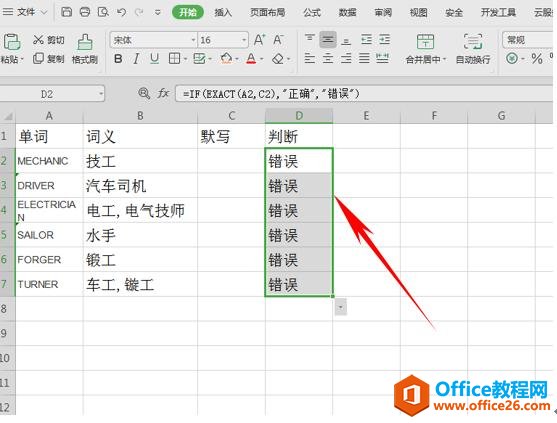Toggle Italic formatting
The width and height of the screenshot is (557, 423).
coord(136,59)
